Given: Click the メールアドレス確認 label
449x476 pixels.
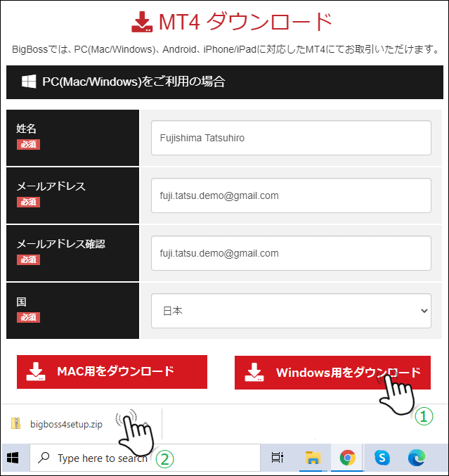Looking at the screenshot, I should pyautogui.click(x=60, y=244).
